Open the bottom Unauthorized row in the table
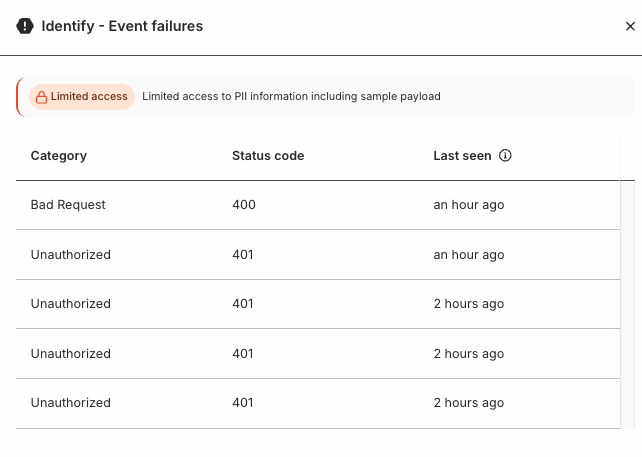This screenshot has width=642, height=457. (x=71, y=403)
